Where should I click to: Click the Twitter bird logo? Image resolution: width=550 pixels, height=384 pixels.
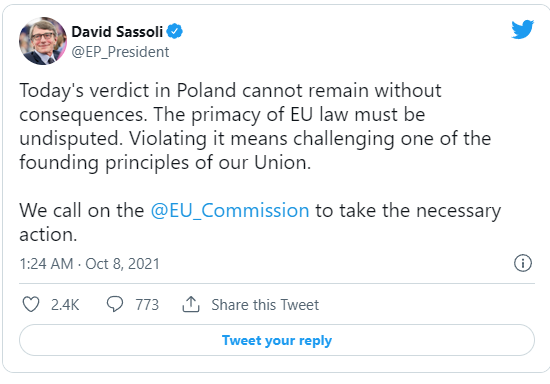(522, 29)
